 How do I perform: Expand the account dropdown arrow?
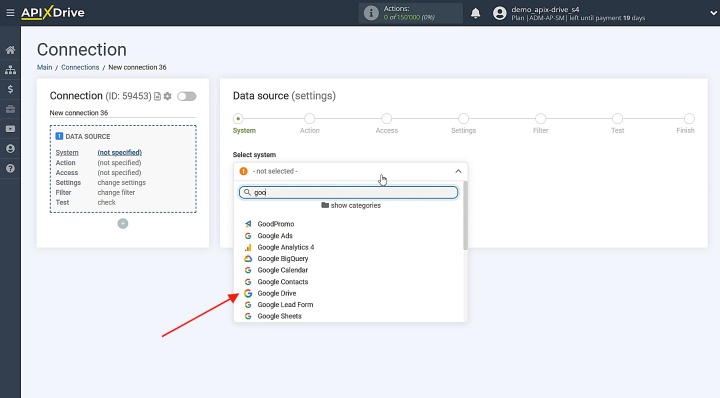[x=713, y=13]
